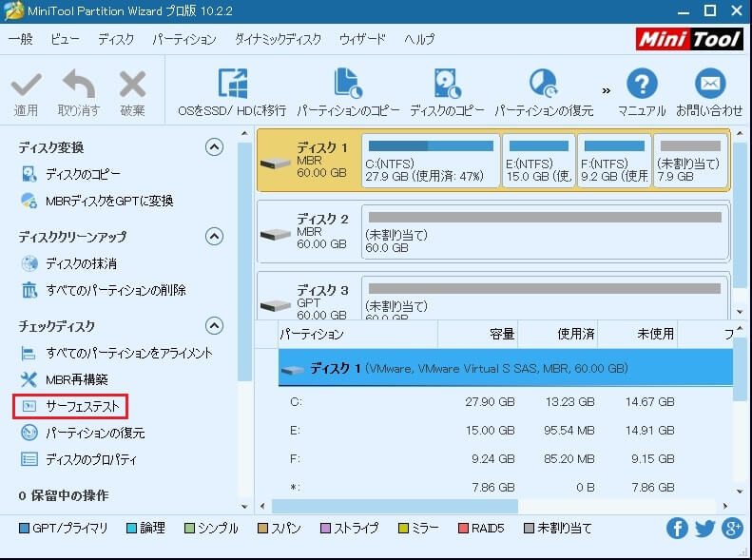This screenshot has height=560, width=752.
Task: Open the Facebook icon at bottom right
Action: [x=677, y=529]
